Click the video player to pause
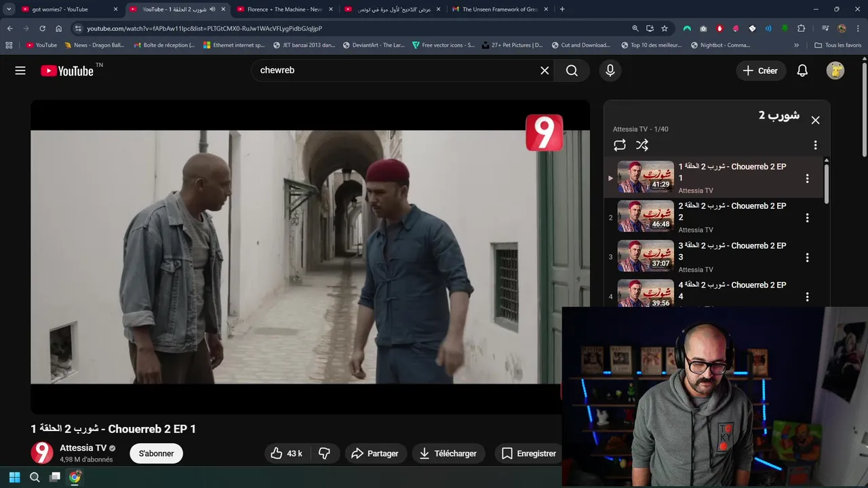The image size is (868, 488). point(310,257)
